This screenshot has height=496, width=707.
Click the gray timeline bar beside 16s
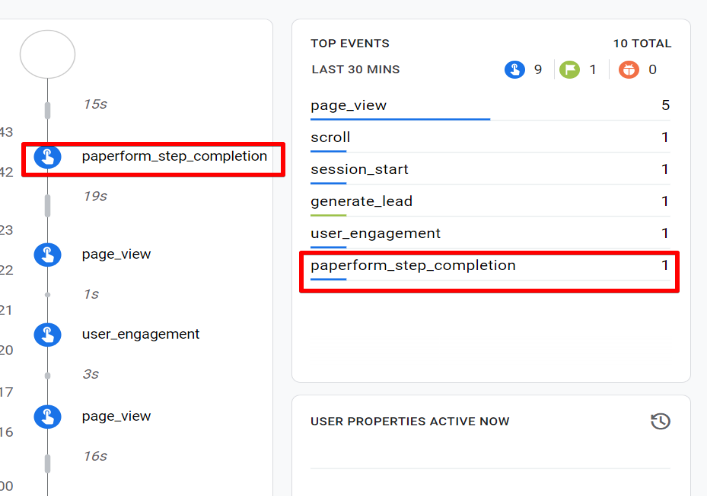click(x=47, y=462)
